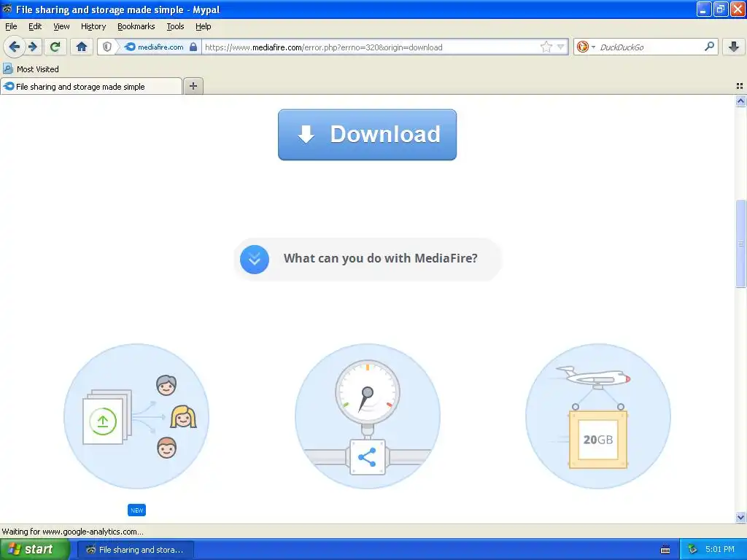
Task: Click the NEW badge below illustration
Action: click(136, 510)
